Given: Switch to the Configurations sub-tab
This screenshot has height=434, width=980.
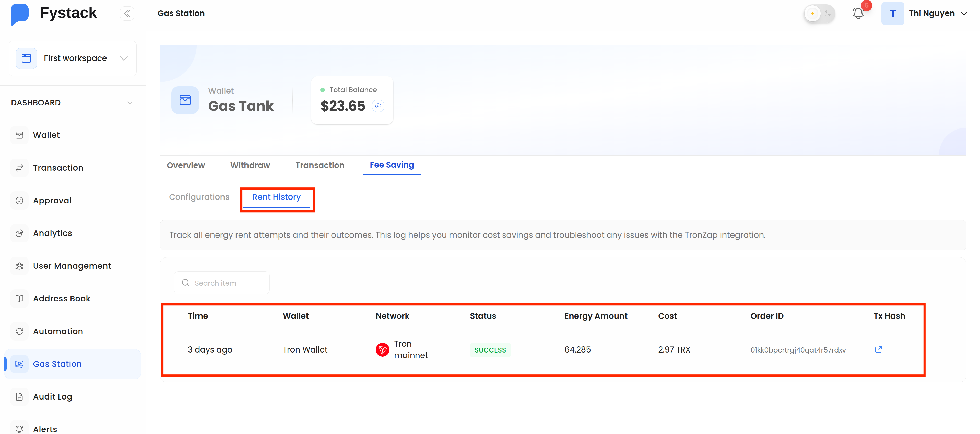Looking at the screenshot, I should [199, 197].
